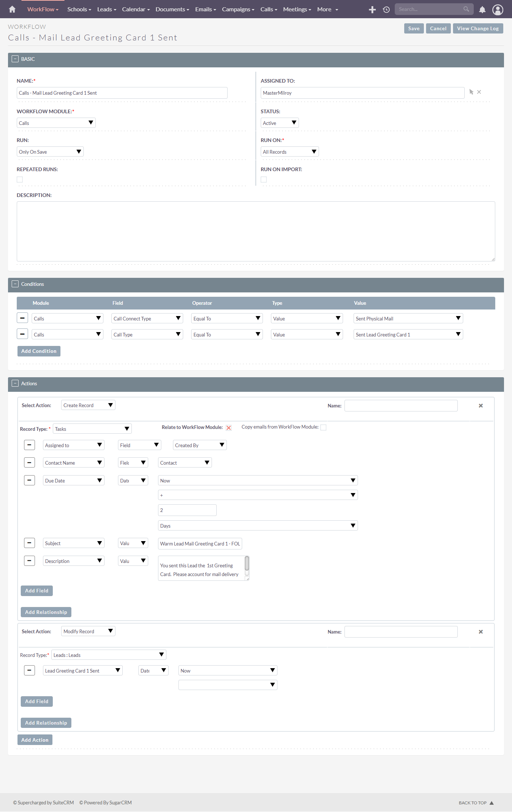Viewport: 512px width, 812px height.
Task: Remove the Assigned to field row
Action: point(29,445)
